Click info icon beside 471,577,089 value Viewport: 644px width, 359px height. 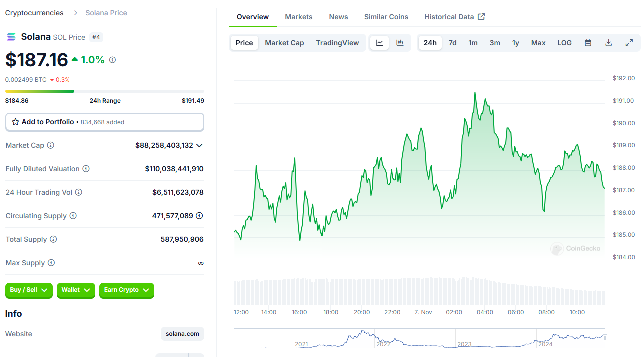[x=199, y=216]
